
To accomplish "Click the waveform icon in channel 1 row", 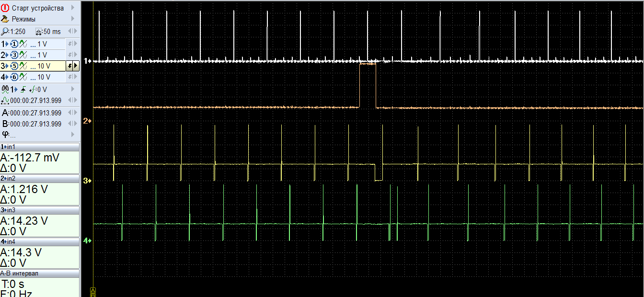I will click(22, 44).
